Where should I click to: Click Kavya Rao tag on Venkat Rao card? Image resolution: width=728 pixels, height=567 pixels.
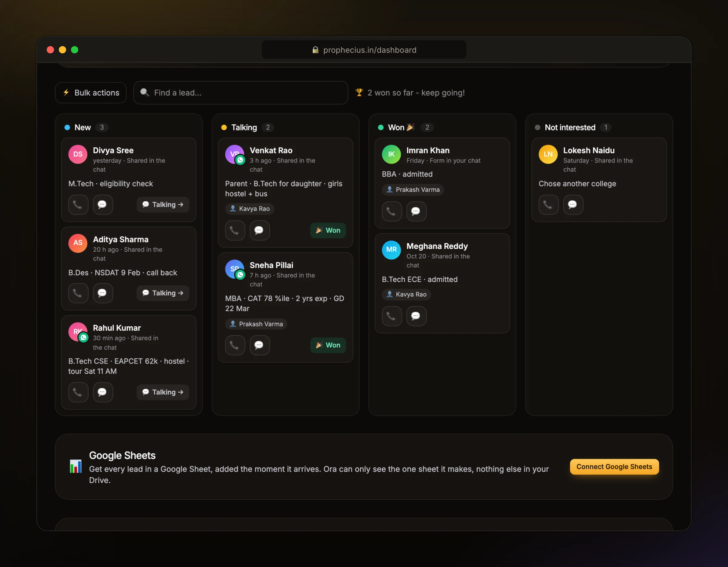[x=249, y=209]
